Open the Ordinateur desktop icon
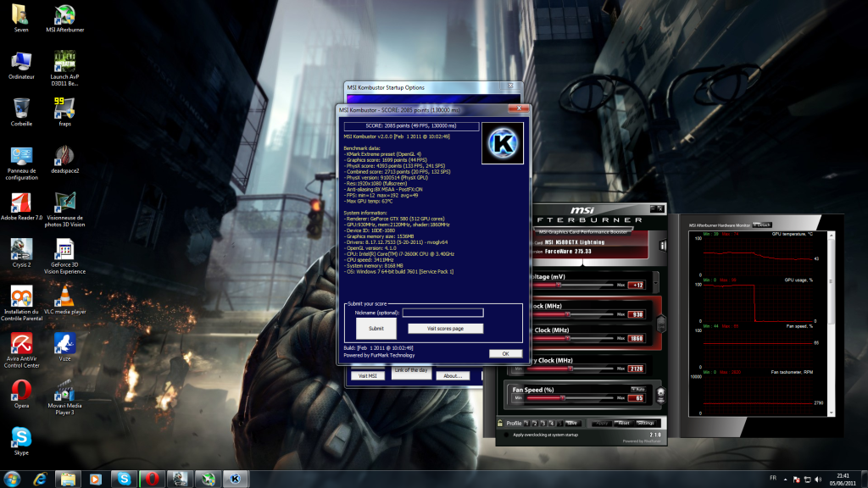Viewport: 868px width, 488px height. pyautogui.click(x=21, y=65)
